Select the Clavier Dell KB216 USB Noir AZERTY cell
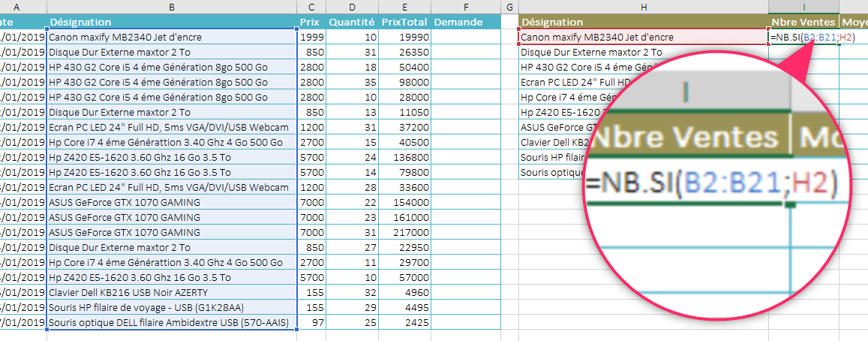 pyautogui.click(x=172, y=292)
